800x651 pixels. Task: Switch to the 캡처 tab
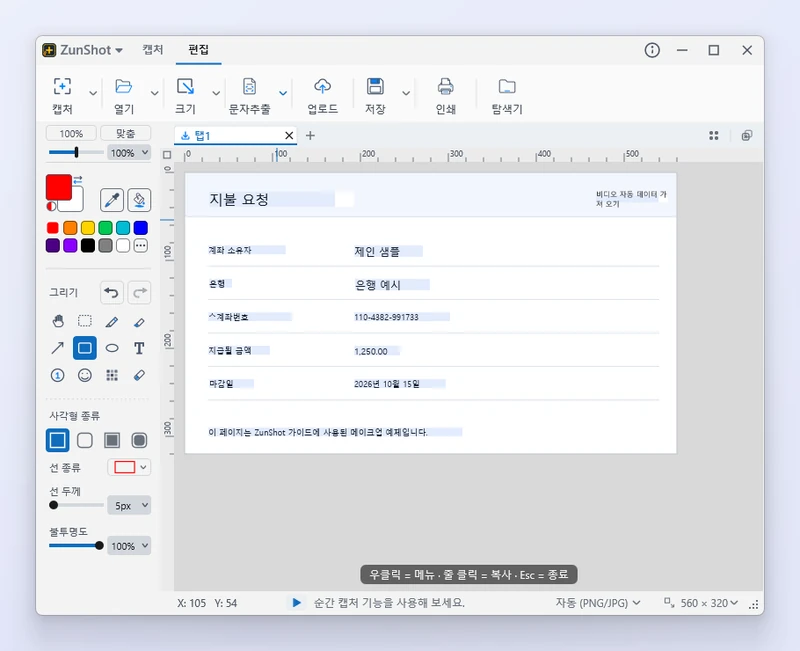tap(153, 49)
